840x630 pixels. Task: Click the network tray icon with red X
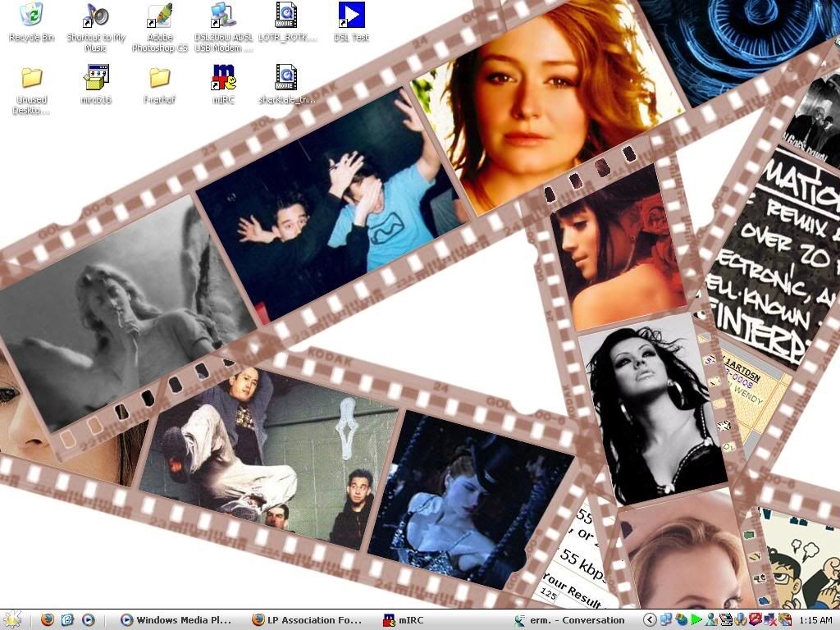coord(769,620)
